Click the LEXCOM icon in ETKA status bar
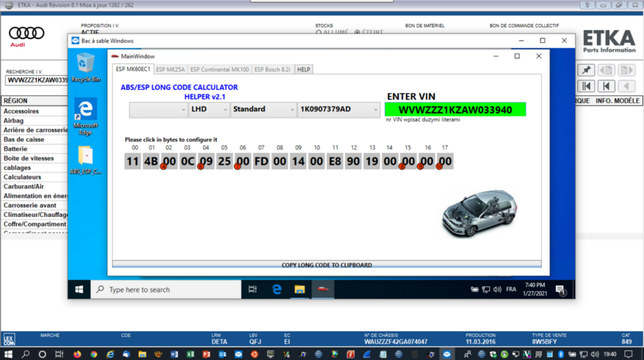Viewport: 644px width, 360px height. click(9, 339)
